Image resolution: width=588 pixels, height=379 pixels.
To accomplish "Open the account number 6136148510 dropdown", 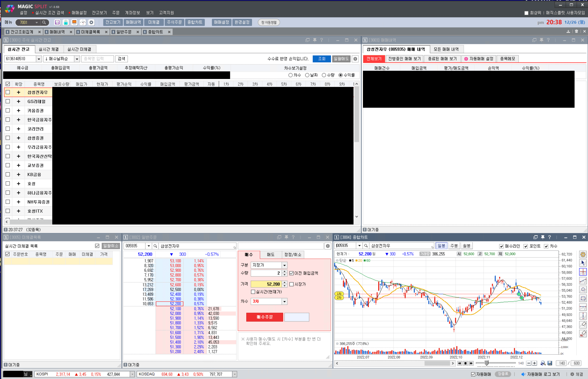I will 39,59.
